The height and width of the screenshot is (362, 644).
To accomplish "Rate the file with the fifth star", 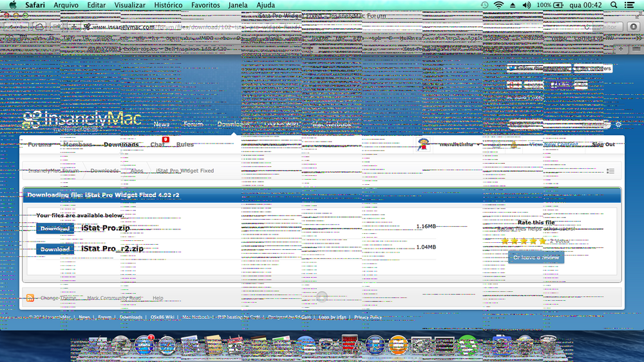I will point(542,241).
